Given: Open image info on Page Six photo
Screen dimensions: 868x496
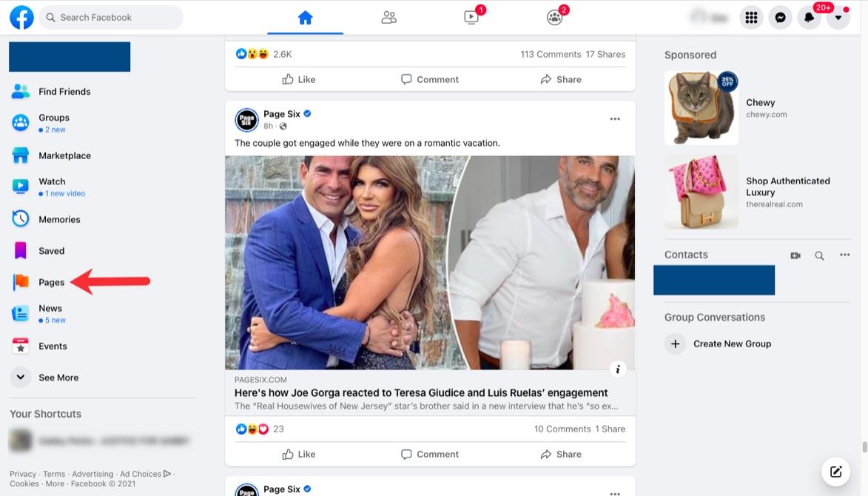Looking at the screenshot, I should coord(618,369).
